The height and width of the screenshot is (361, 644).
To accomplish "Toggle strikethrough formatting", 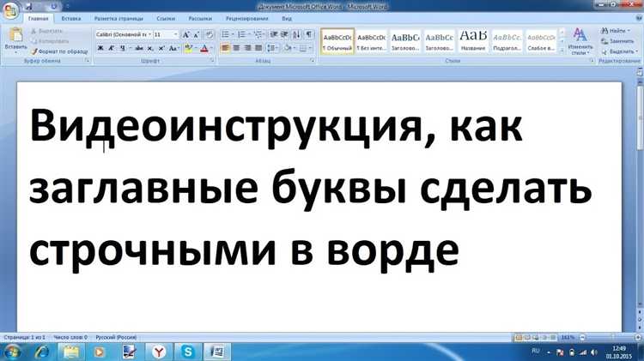I will [x=139, y=48].
